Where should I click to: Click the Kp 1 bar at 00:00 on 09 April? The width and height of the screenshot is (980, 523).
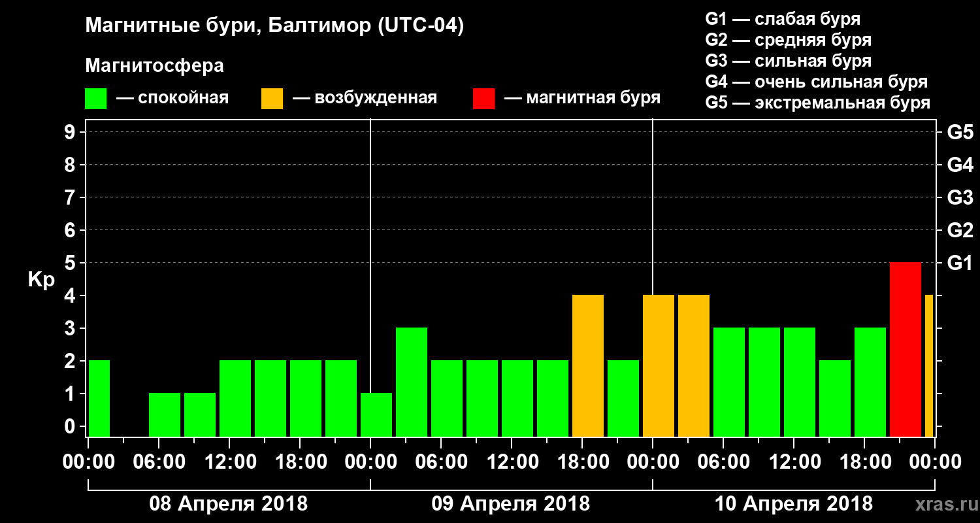tap(376, 415)
